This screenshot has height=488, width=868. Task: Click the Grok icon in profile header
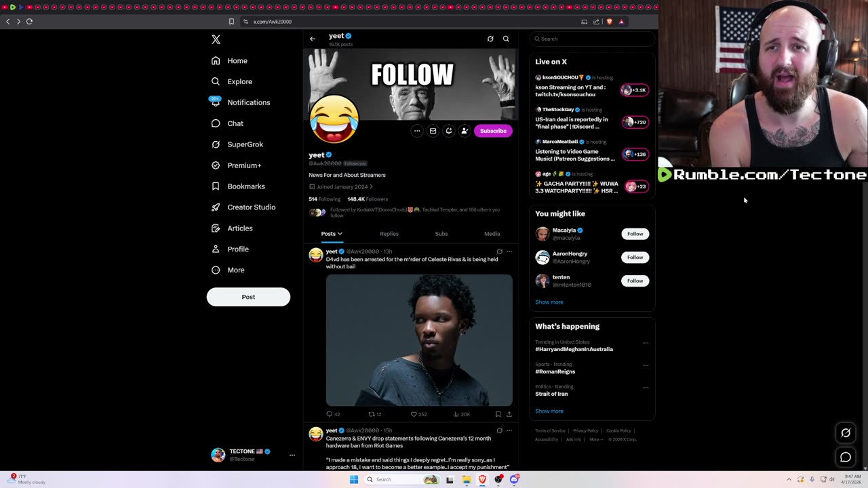pyautogui.click(x=490, y=39)
